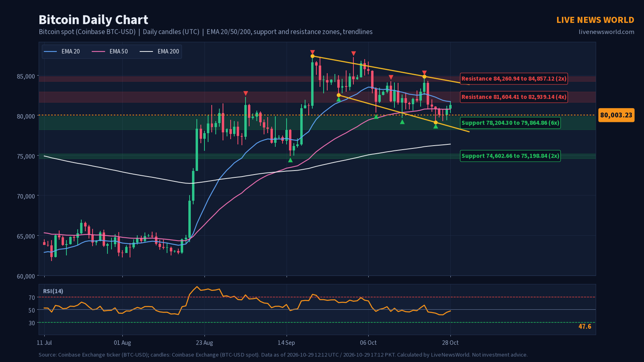Screen dimensions: 644x362
Task: Click the pink EMA 50 legend line swatch
Action: point(99,51)
